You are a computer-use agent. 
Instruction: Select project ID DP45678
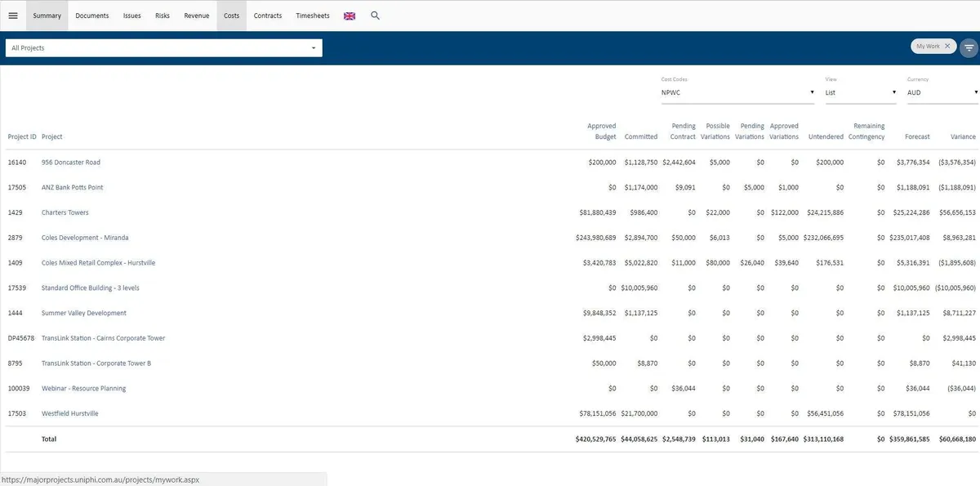(x=21, y=338)
